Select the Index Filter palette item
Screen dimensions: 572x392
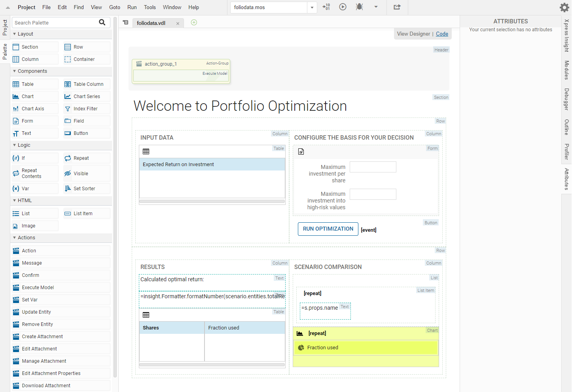(87, 109)
